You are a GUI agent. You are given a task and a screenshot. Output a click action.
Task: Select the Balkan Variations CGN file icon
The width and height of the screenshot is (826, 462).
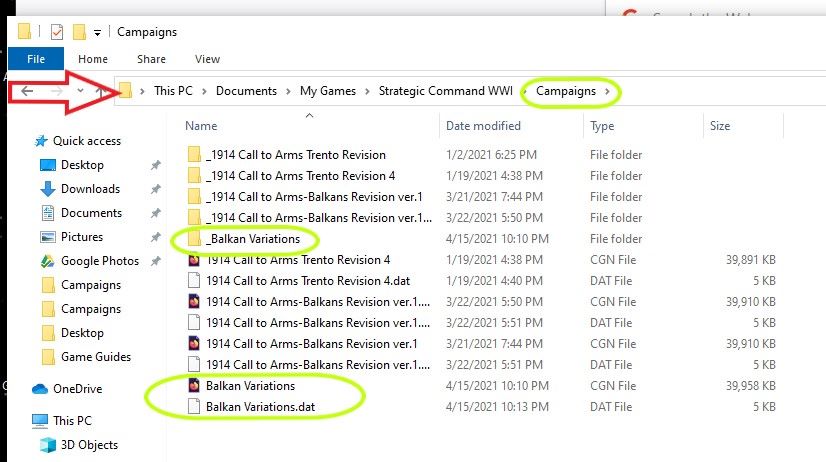(195, 385)
